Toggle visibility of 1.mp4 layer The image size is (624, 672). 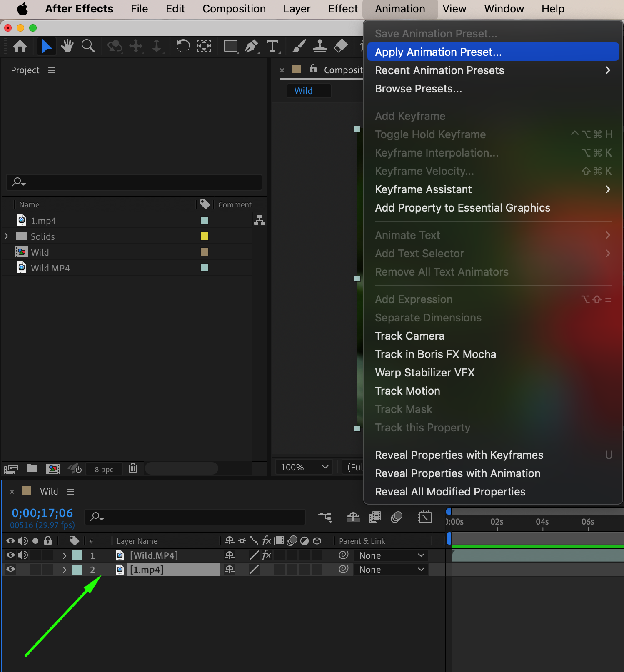(10, 570)
